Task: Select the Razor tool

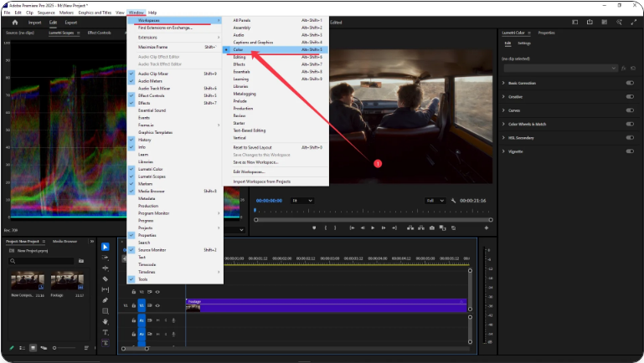Action: point(106,279)
